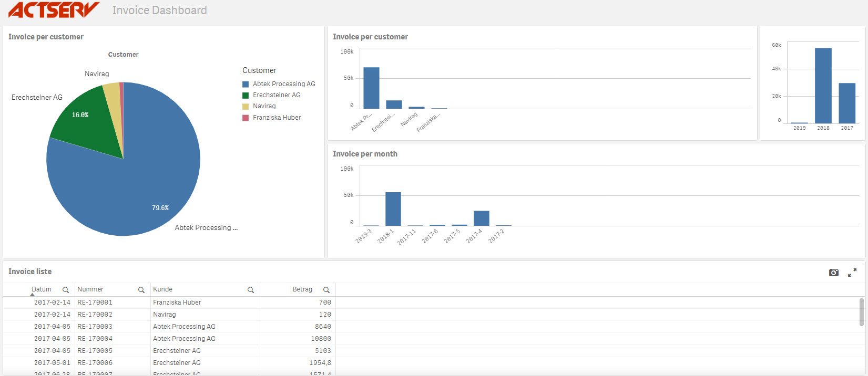Click the Kunde column search icon
The width and height of the screenshot is (868, 376).
(x=251, y=290)
